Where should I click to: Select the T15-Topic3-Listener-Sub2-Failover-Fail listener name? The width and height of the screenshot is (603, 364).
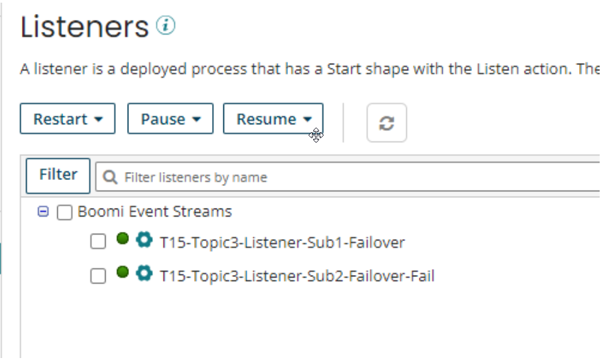point(297,276)
